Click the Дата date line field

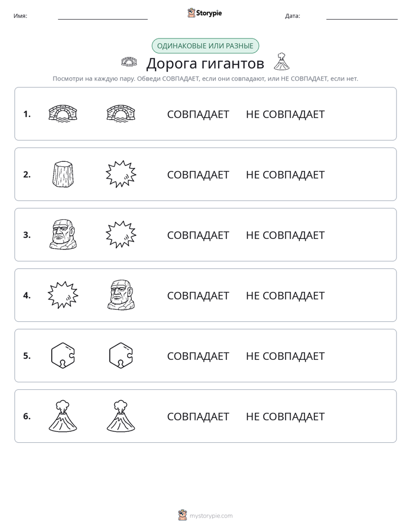coord(362,16)
